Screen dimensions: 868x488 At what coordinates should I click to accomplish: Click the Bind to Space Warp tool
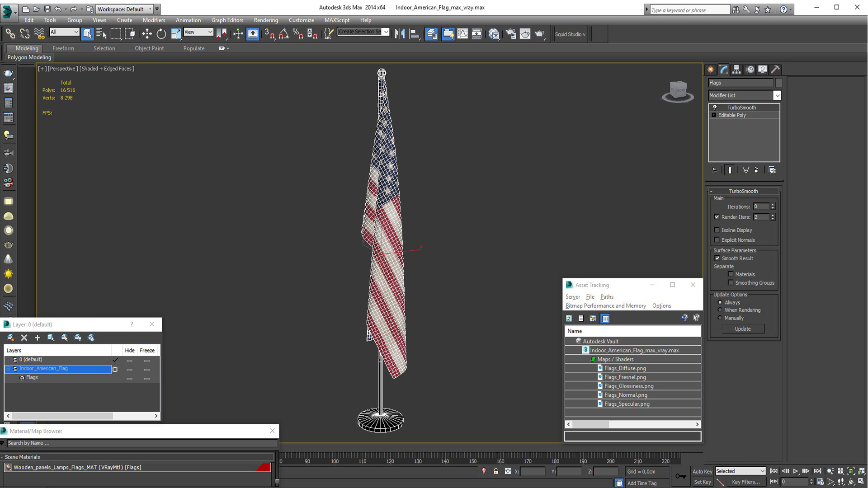point(39,33)
